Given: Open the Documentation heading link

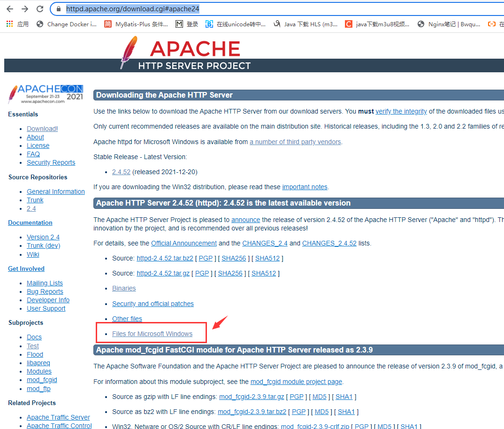Looking at the screenshot, I should [x=30, y=222].
